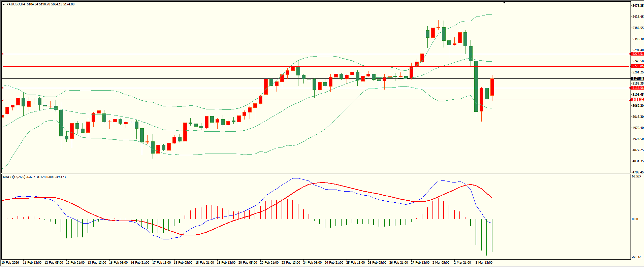Click the MACD(12,26,9) indicator label
This screenshot has height=267, width=644.
coord(14,177)
